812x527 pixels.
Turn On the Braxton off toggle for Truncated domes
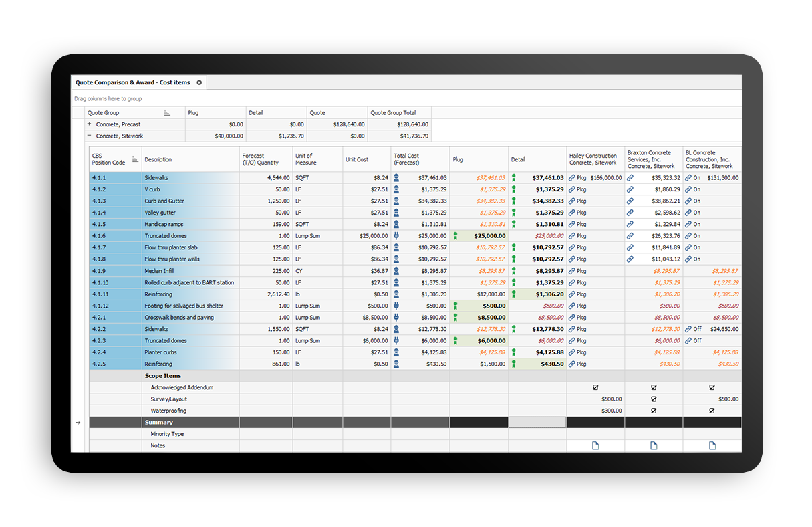697,340
